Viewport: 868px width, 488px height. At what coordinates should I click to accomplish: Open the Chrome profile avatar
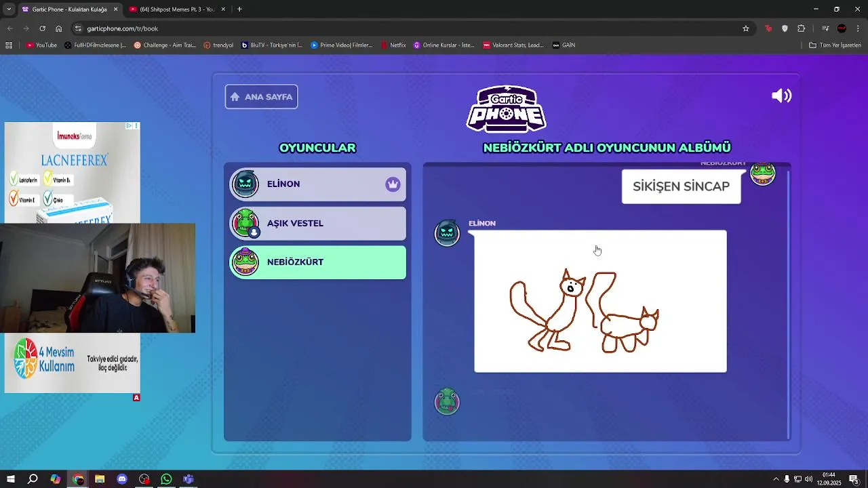point(842,28)
